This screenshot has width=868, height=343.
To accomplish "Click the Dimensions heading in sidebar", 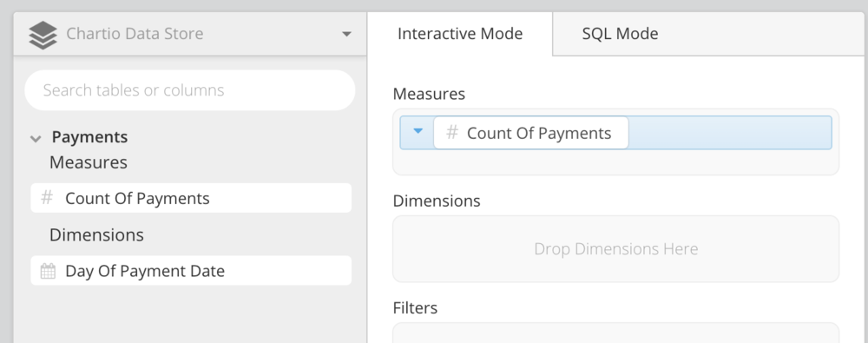I will click(x=96, y=235).
